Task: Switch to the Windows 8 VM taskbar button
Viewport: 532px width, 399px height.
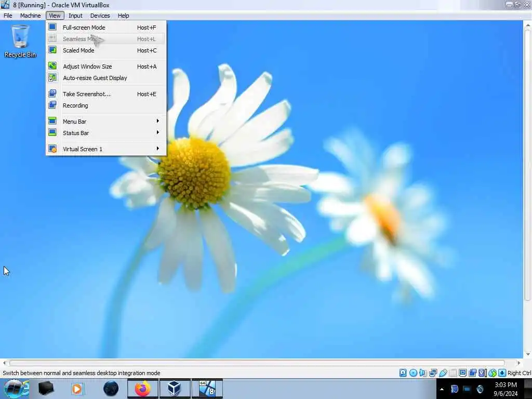Action: 207,389
